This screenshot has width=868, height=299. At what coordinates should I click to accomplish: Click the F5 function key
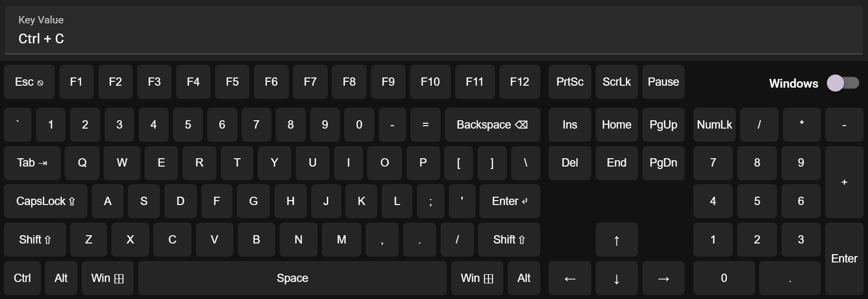coord(232,82)
